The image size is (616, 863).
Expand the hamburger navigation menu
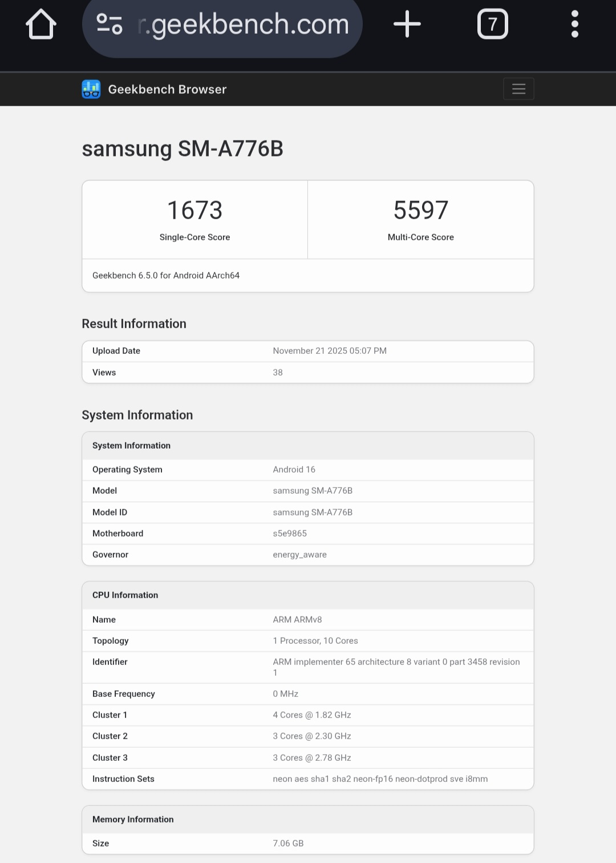pos(518,89)
